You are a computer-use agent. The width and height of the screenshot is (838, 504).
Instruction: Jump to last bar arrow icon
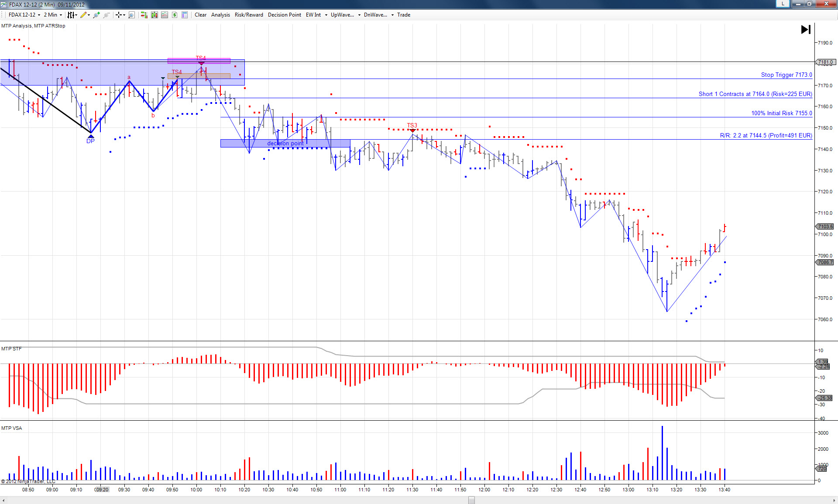pos(806,29)
